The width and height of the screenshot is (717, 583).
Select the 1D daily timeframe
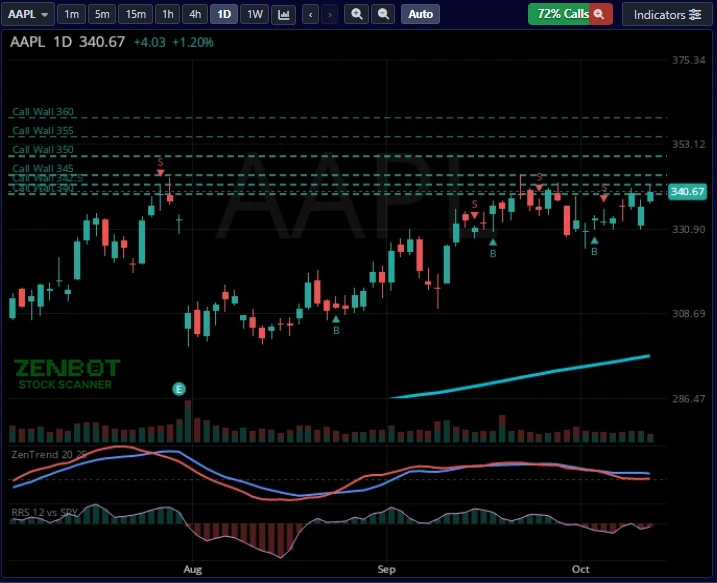click(x=224, y=14)
